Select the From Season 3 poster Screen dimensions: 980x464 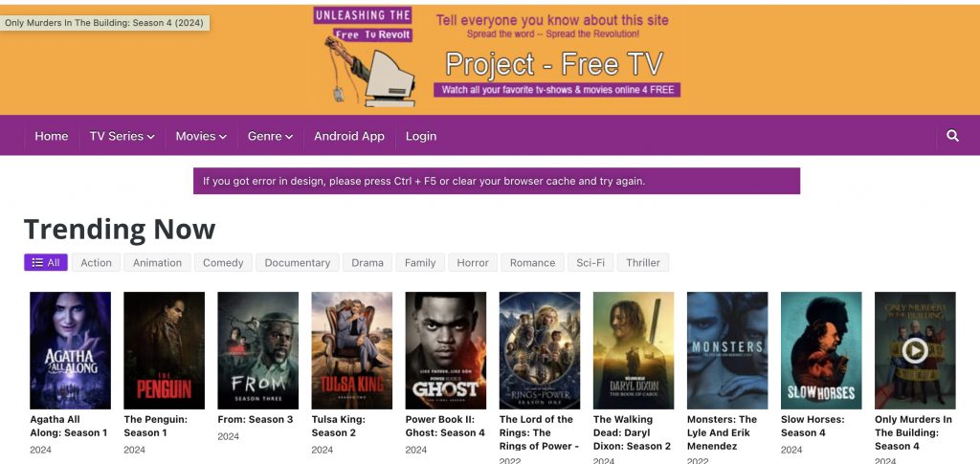coord(257,350)
